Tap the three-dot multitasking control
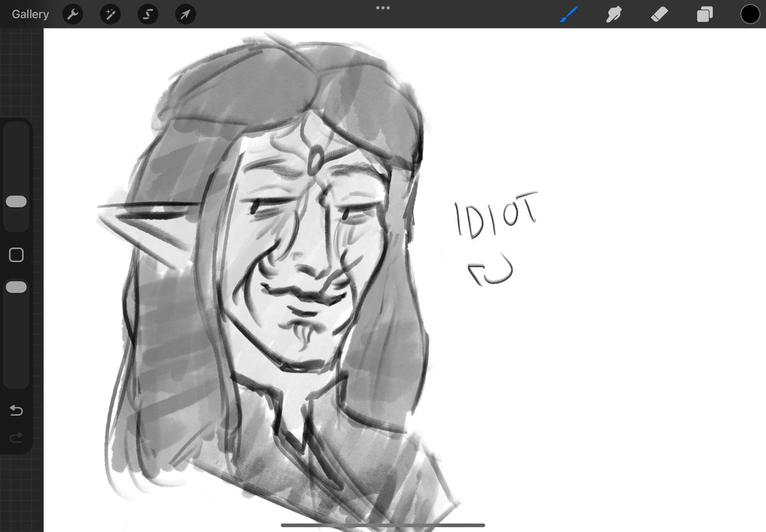The width and height of the screenshot is (766, 532). (383, 8)
